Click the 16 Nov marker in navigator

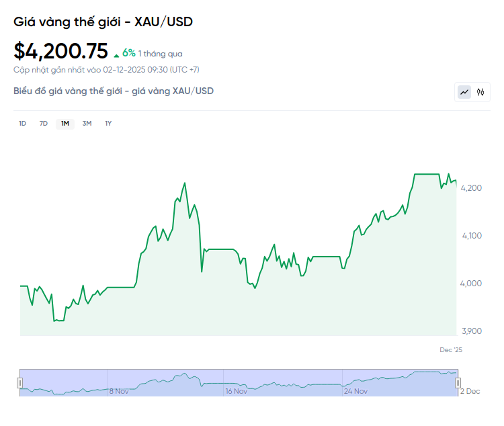[237, 390]
